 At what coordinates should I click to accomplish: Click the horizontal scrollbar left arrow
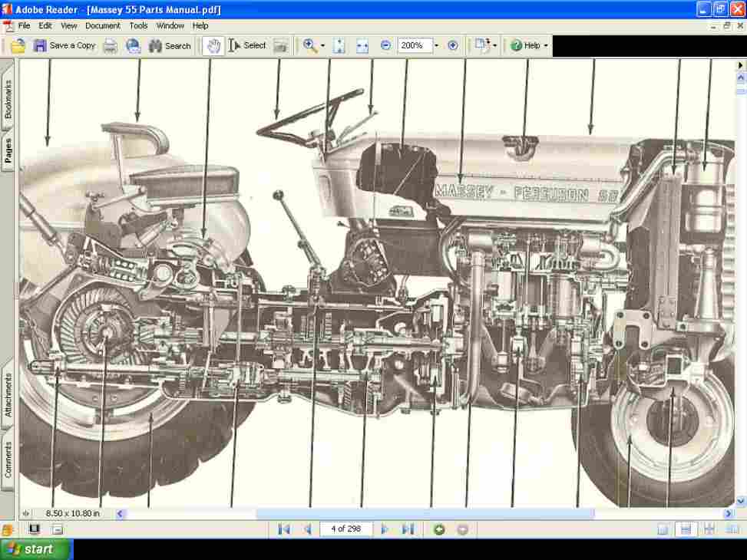120,514
